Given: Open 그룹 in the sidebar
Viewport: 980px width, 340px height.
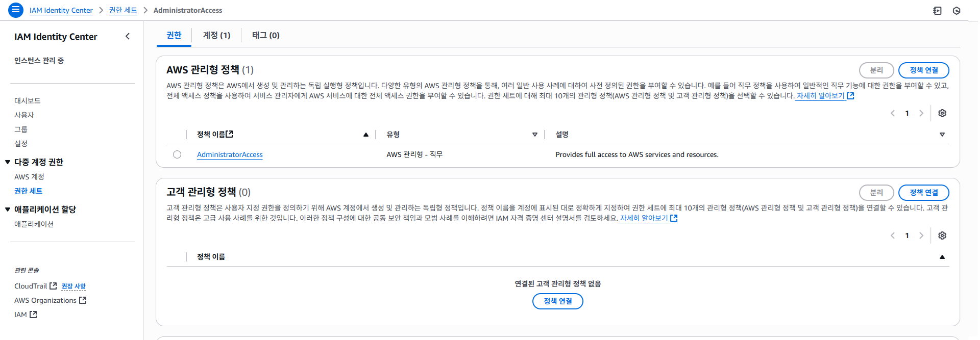Looking at the screenshot, I should [x=21, y=129].
